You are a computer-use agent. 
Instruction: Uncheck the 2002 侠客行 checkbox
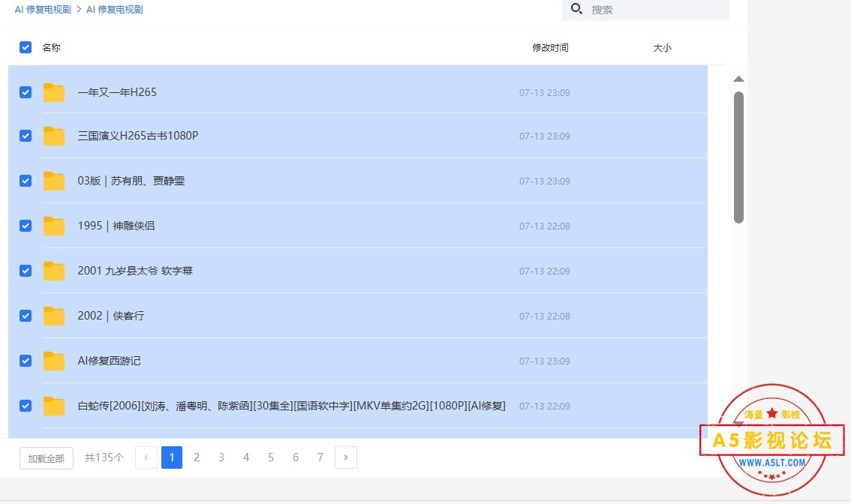26,316
